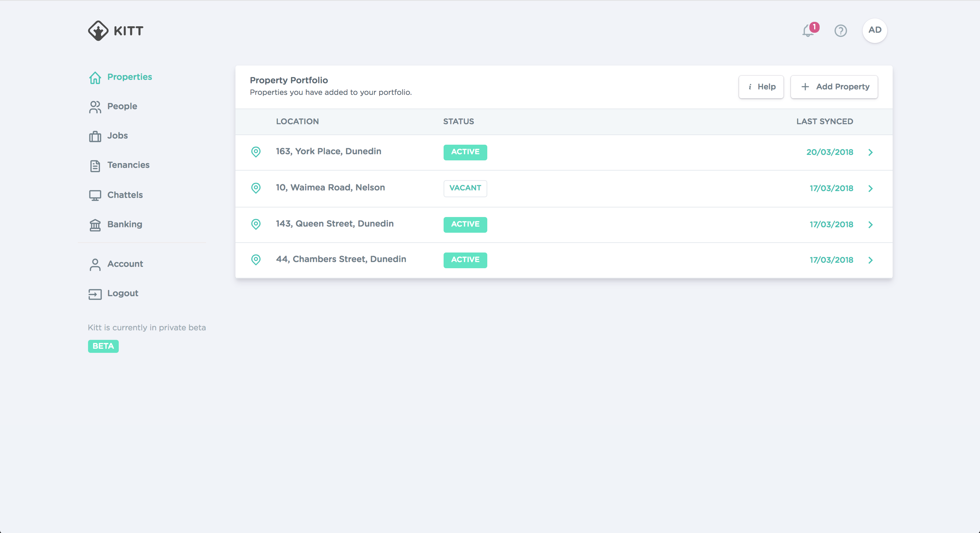Click the Property Portfolio heading

pyautogui.click(x=289, y=80)
